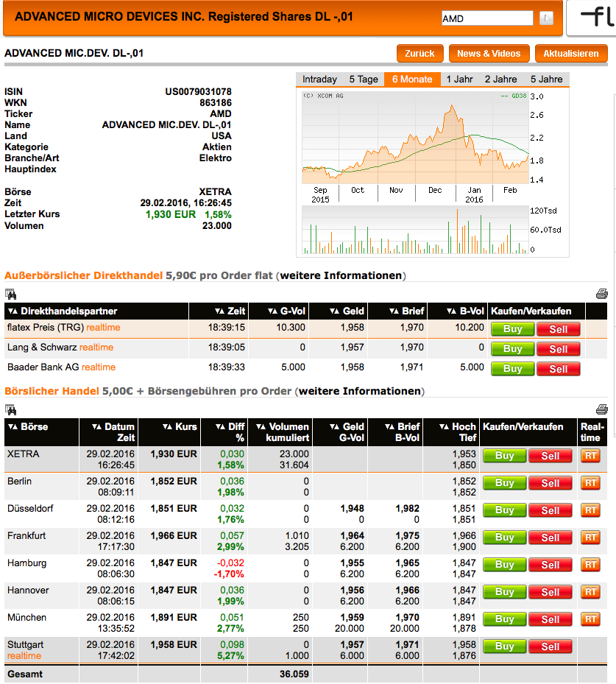Click the table tool icon above Börse header
Screen dimensions: 616x684
tap(10, 410)
